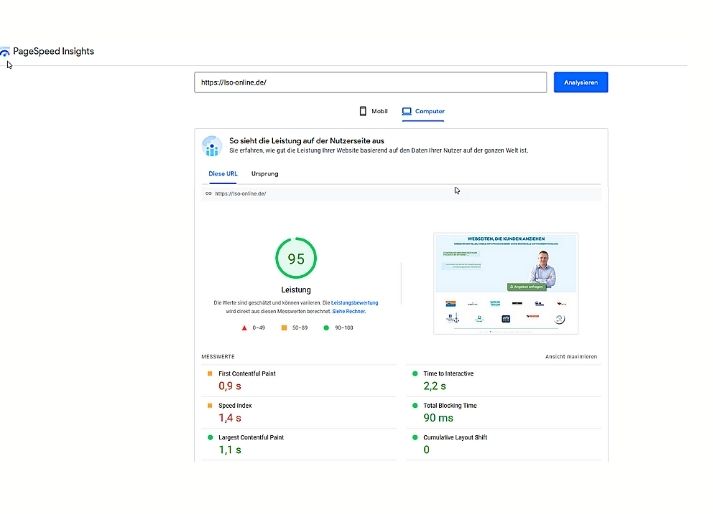Open the website screenshot thumbnail
Viewport: 713px width, 514px height.
click(x=506, y=283)
